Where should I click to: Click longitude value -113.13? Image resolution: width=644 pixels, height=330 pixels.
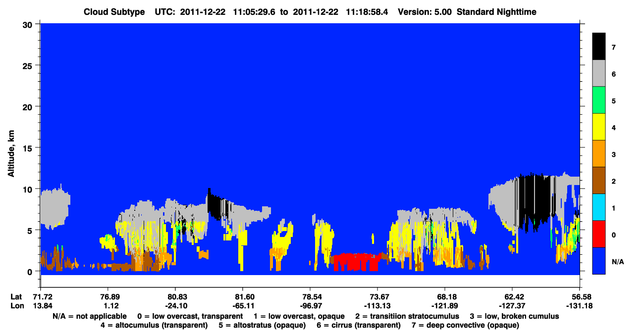tap(377, 306)
